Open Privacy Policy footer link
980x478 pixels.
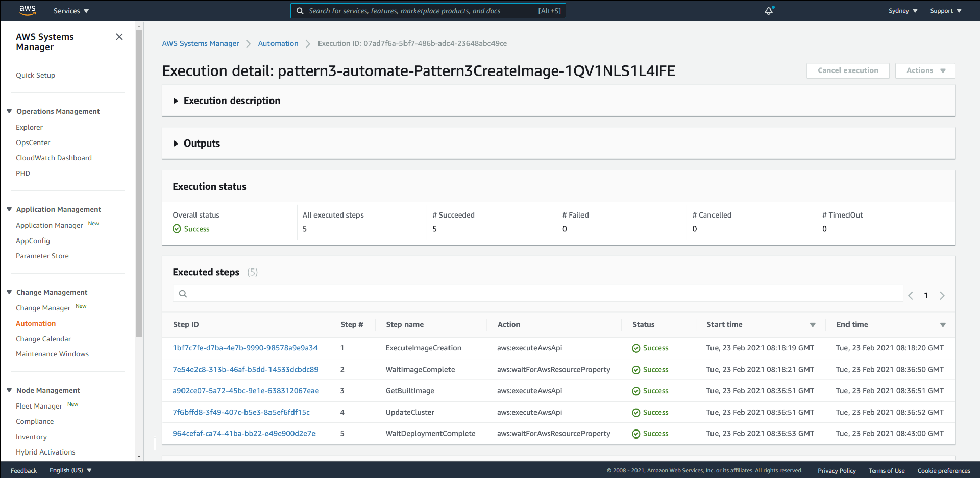pos(837,470)
